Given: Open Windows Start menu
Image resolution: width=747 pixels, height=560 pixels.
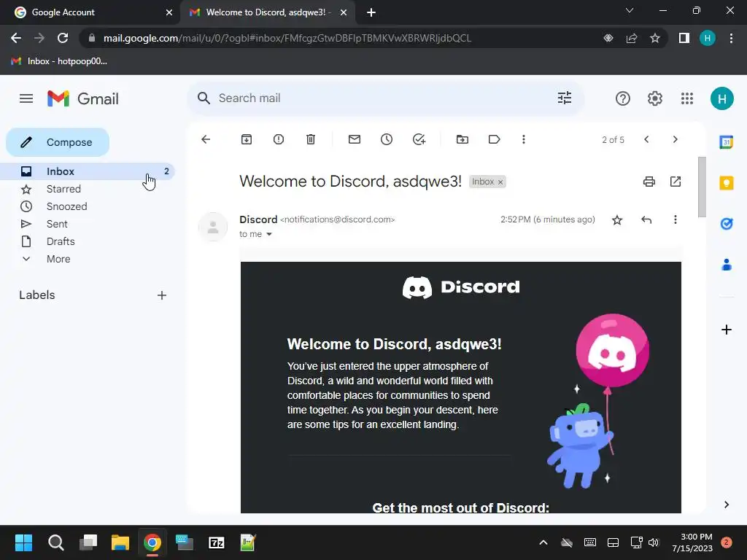Looking at the screenshot, I should point(23,542).
